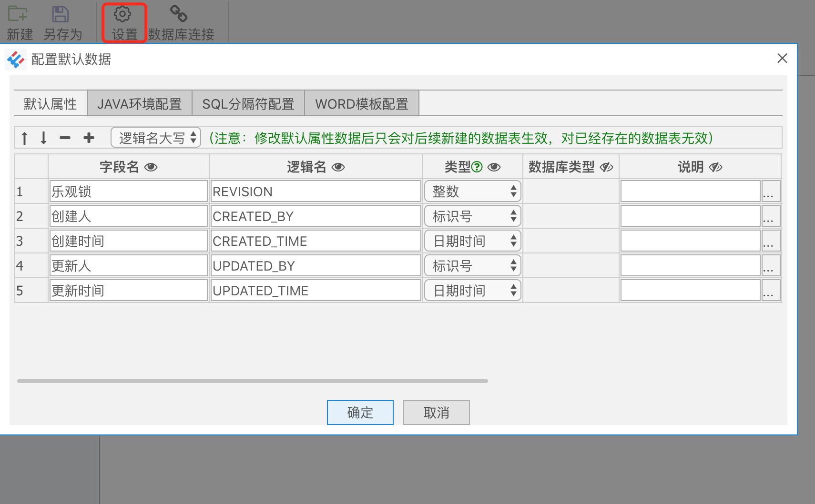The height and width of the screenshot is (504, 815).
Task: Open ellipsis editor for 更新人 说明
Action: point(771,266)
